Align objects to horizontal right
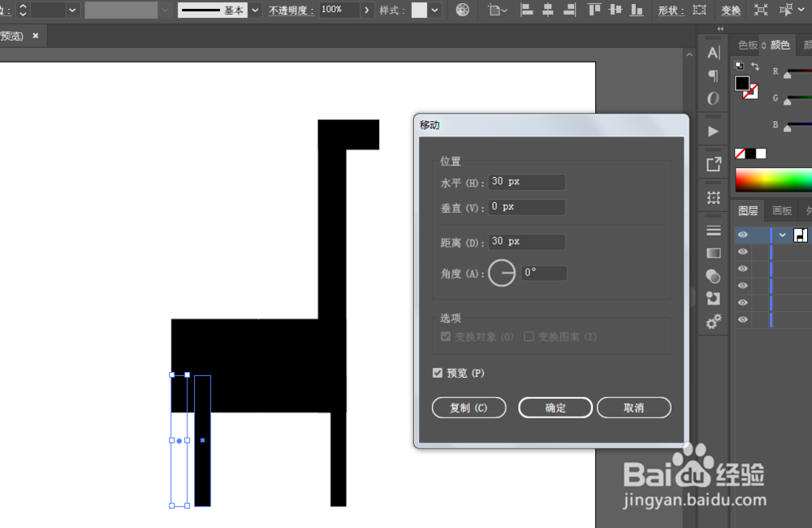Image resolution: width=812 pixels, height=528 pixels. tap(569, 10)
